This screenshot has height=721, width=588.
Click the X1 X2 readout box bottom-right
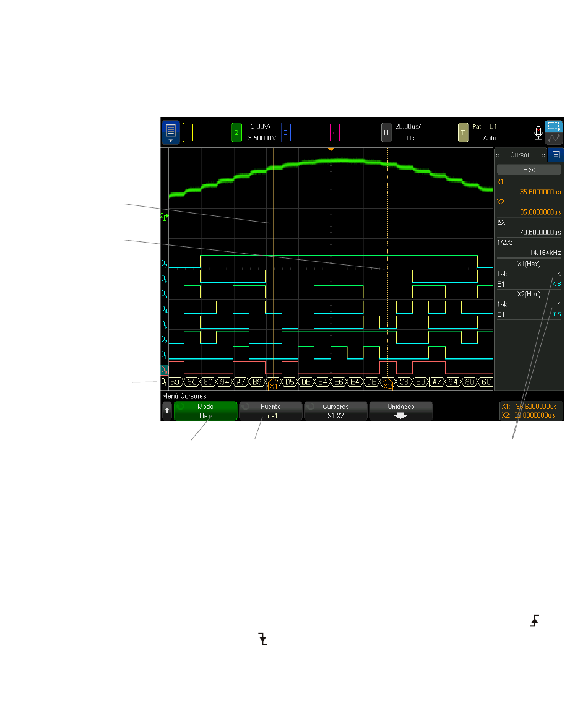pyautogui.click(x=532, y=410)
